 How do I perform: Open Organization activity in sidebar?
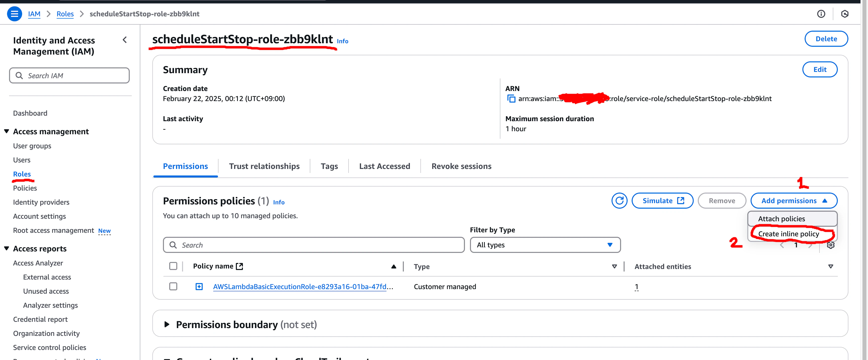tap(47, 333)
